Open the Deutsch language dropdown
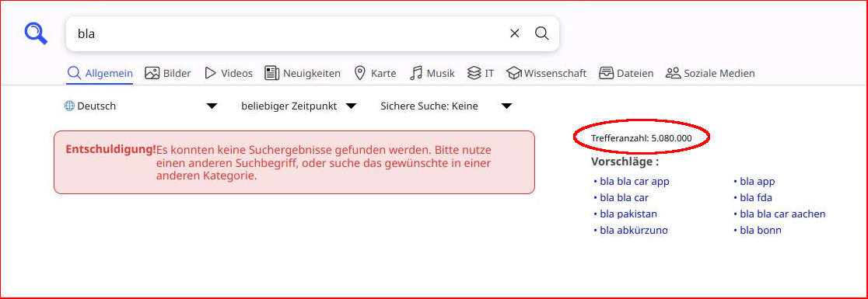 pos(141,106)
